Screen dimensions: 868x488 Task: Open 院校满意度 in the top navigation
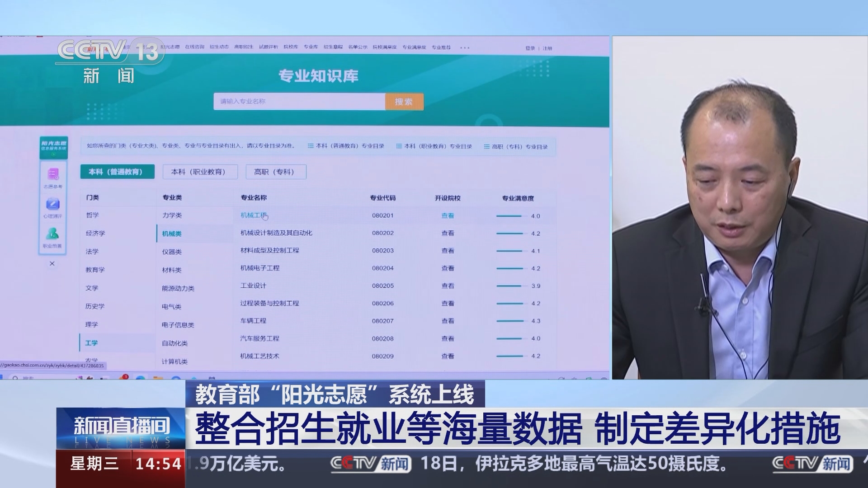tap(385, 47)
